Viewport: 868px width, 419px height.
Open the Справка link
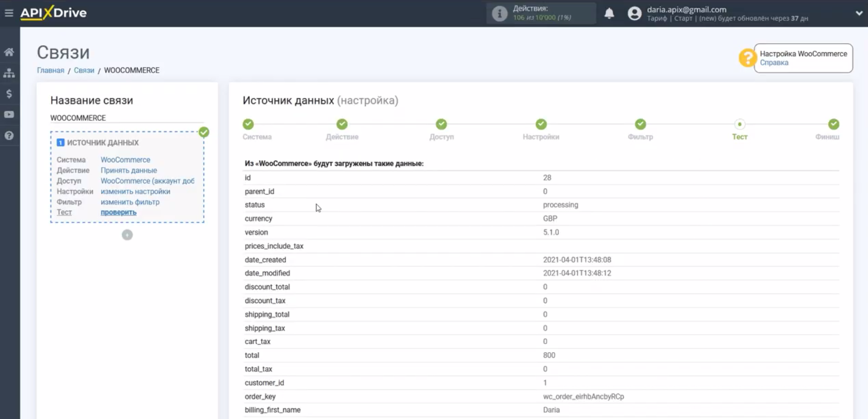pos(774,63)
